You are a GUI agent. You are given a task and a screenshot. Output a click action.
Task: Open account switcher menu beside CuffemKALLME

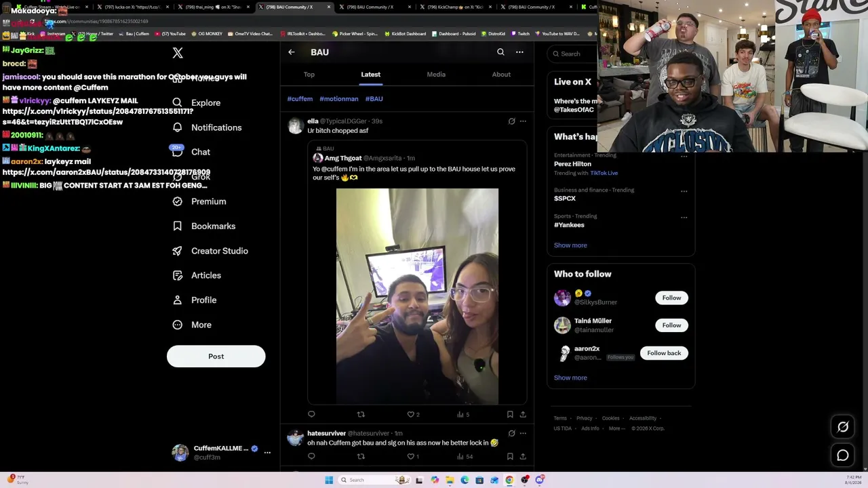(267, 453)
